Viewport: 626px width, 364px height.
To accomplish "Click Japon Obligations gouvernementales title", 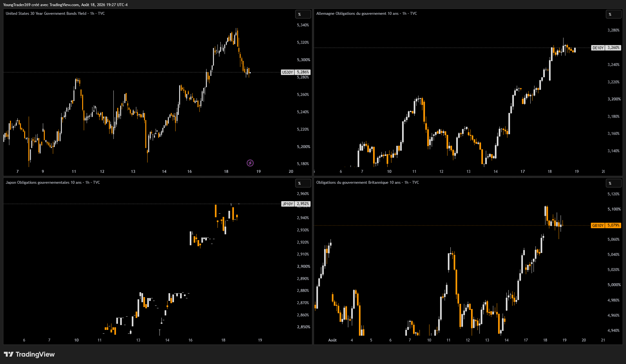I will (53, 182).
